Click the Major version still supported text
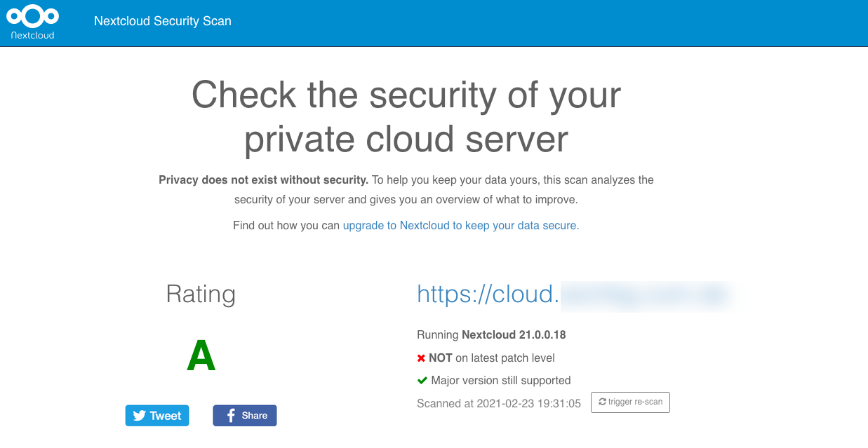 coord(501,381)
